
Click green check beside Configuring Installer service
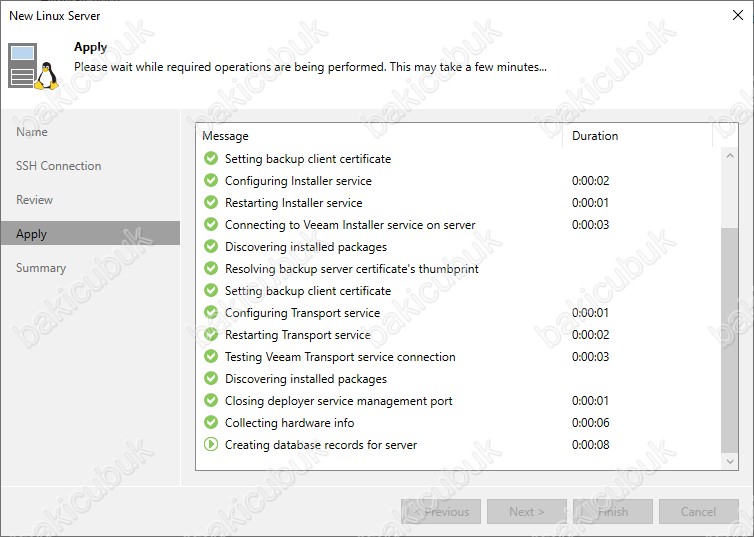(x=211, y=180)
